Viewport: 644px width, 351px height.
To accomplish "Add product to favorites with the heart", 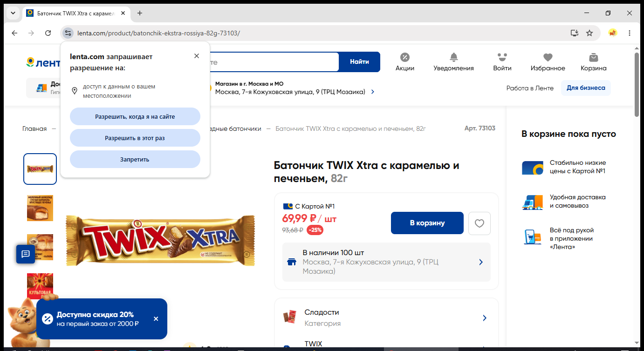I will [480, 223].
